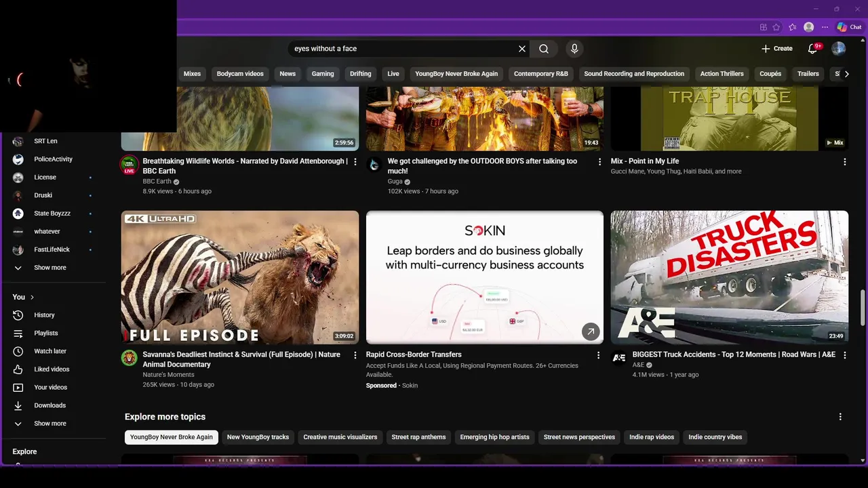The height and width of the screenshot is (488, 868).
Task: Select the News filter chip
Action: pyautogui.click(x=288, y=74)
